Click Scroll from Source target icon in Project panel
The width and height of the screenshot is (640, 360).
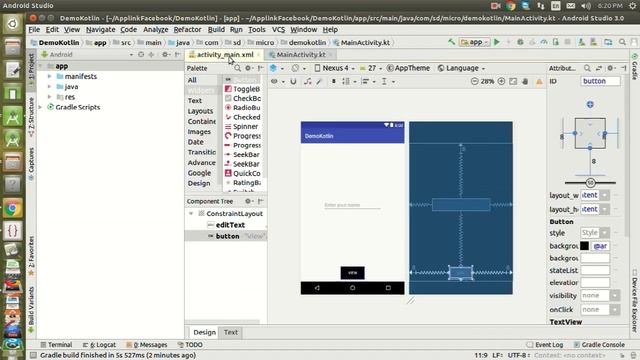[x=141, y=54]
